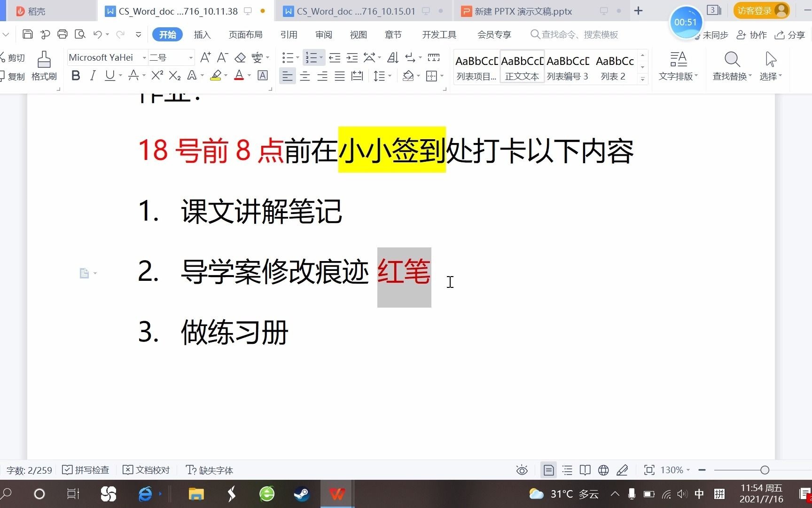The image size is (812, 508).
Task: Expand numbered list style dropdown
Action: (321, 58)
